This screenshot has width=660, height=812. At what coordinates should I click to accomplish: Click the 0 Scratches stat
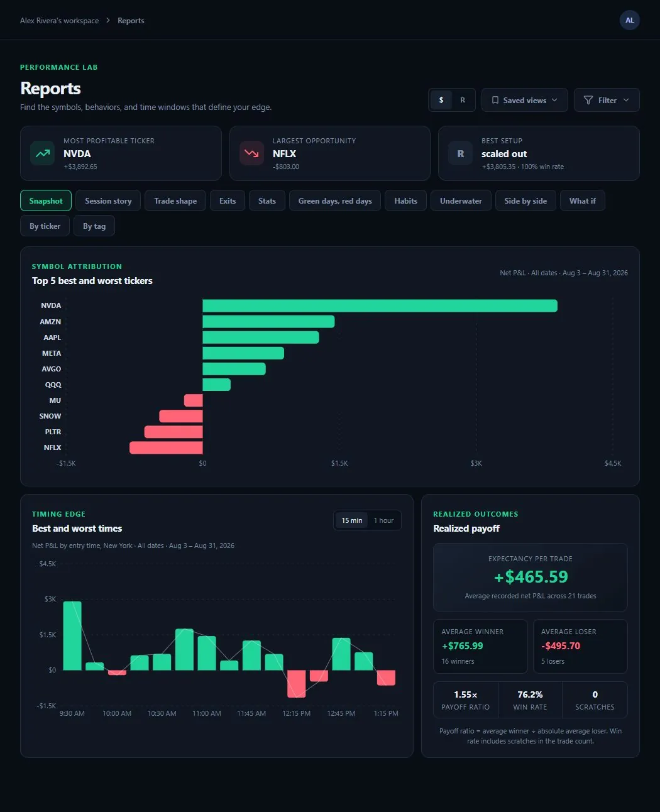pos(595,700)
